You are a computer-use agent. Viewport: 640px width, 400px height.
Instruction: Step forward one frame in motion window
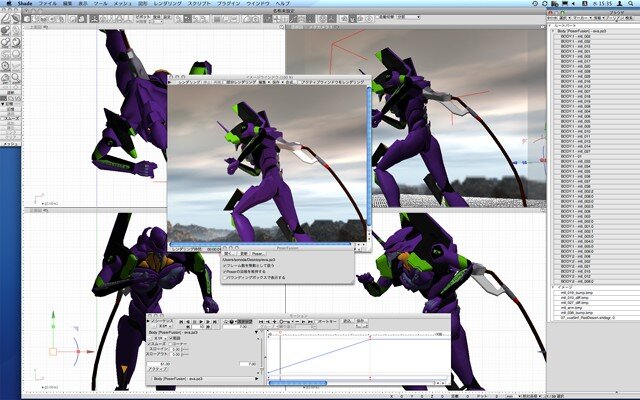pyautogui.click(x=208, y=322)
